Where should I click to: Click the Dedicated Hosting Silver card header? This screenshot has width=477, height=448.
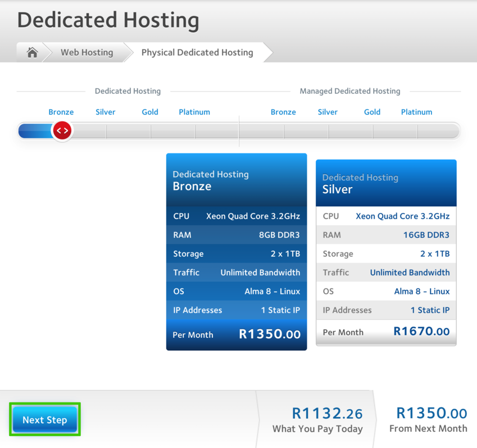point(386,184)
